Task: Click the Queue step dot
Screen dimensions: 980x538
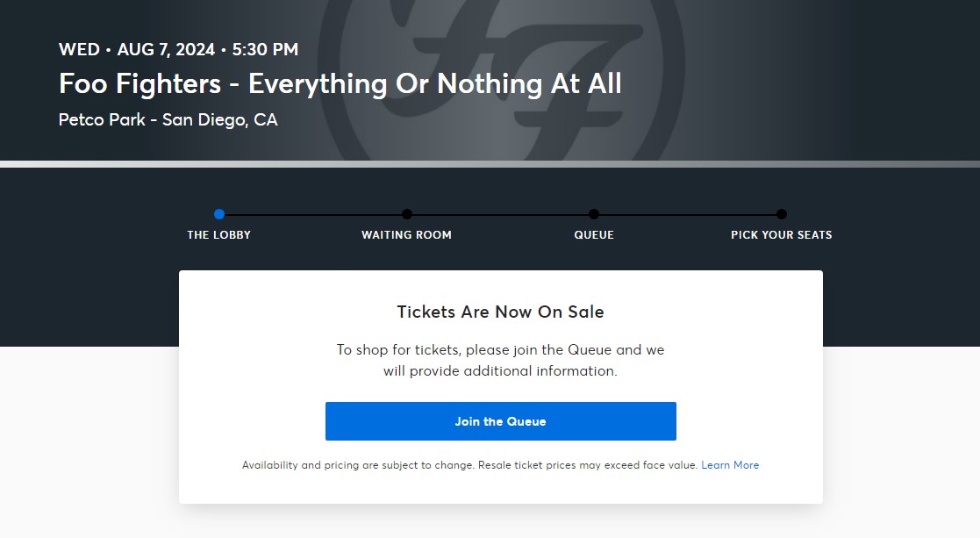Action: (594, 214)
